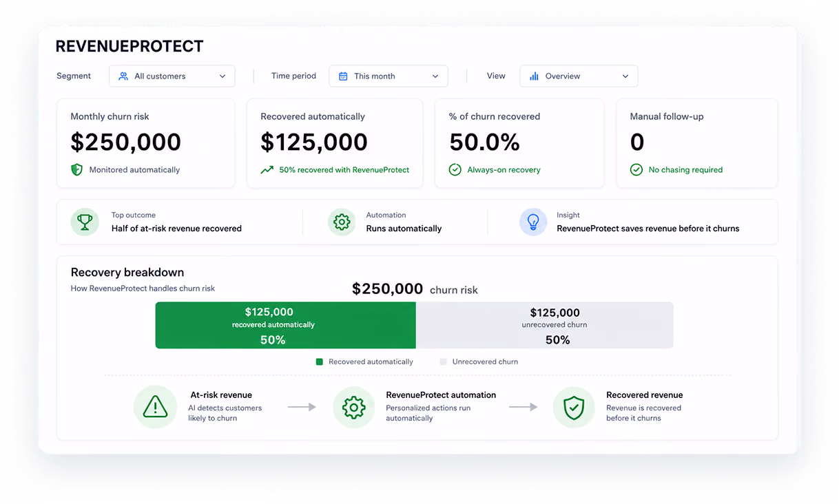Open the Monthly churn risk card
This screenshot has width=839, height=504.
click(x=145, y=143)
